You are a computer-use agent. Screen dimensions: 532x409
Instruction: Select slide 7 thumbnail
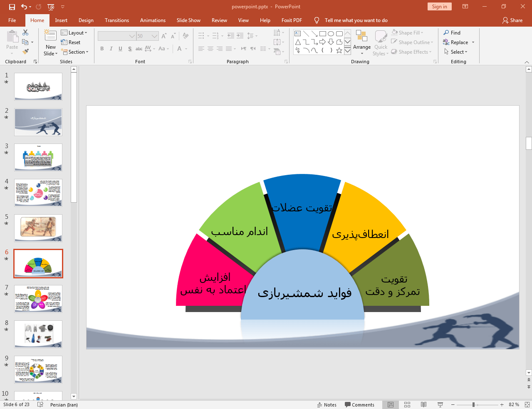pos(38,298)
